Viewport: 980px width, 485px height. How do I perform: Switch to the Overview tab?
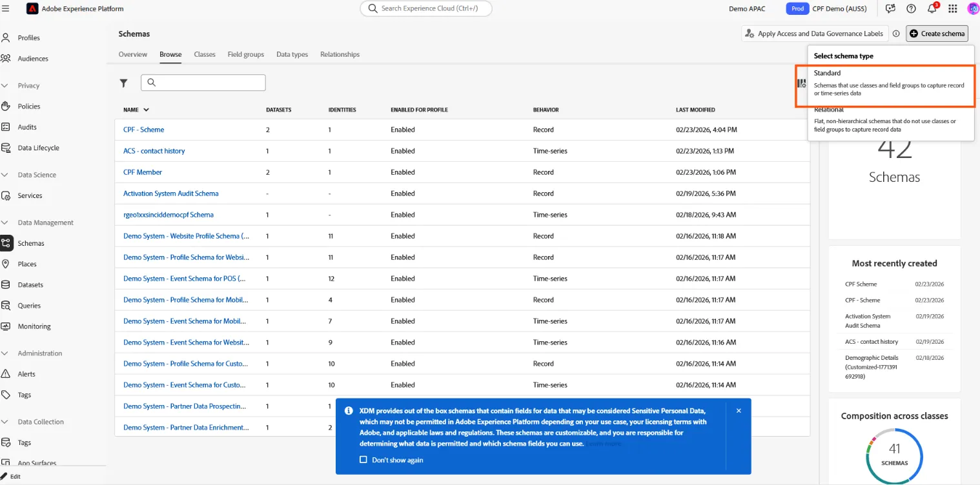(x=133, y=54)
